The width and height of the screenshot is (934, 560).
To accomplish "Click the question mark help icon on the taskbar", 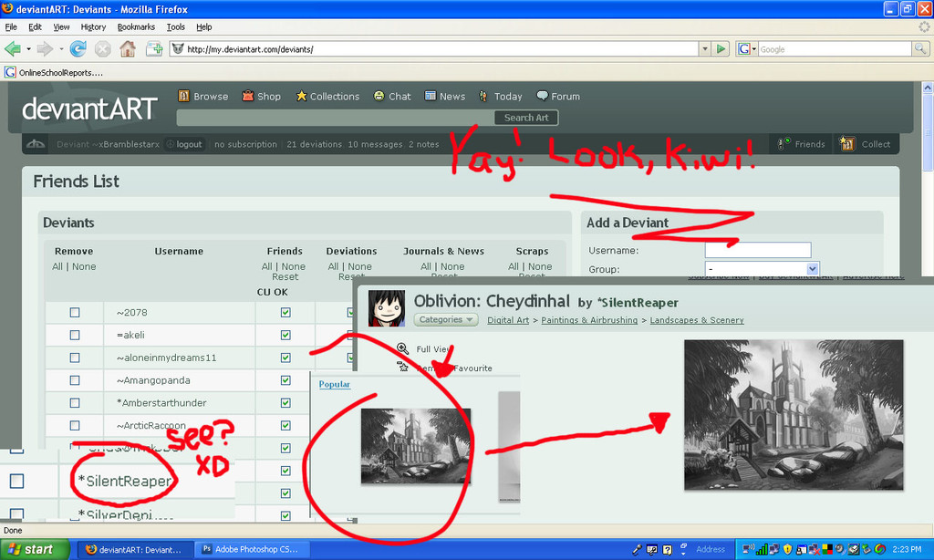I will tap(668, 549).
